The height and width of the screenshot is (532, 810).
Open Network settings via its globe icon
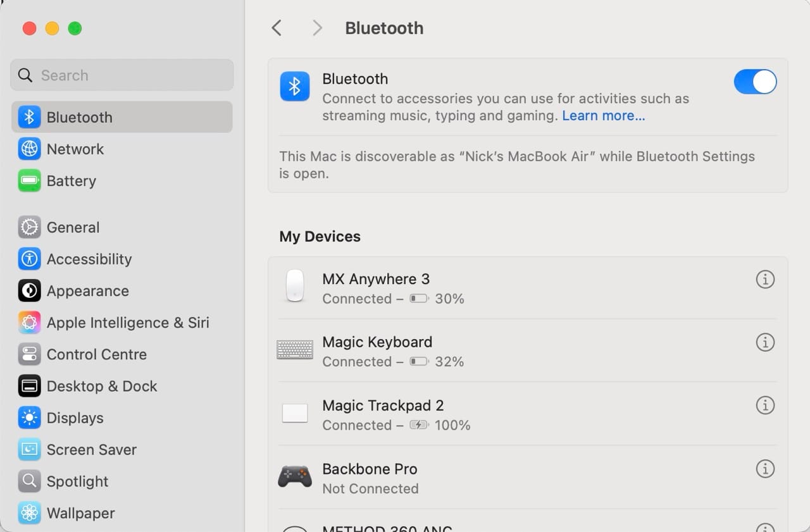pos(28,149)
